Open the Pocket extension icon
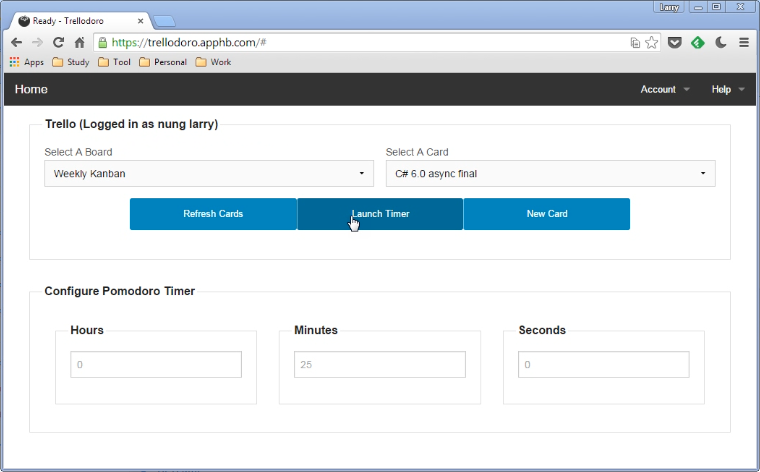 pos(675,43)
